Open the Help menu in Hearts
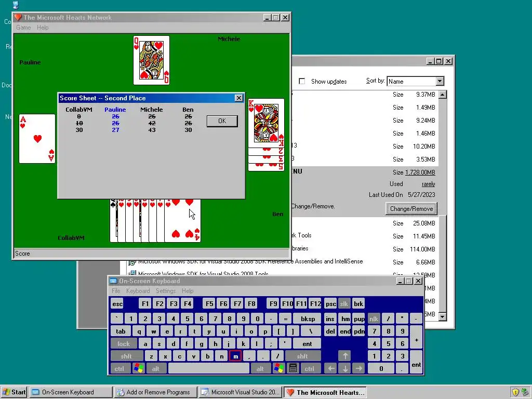 43,28
